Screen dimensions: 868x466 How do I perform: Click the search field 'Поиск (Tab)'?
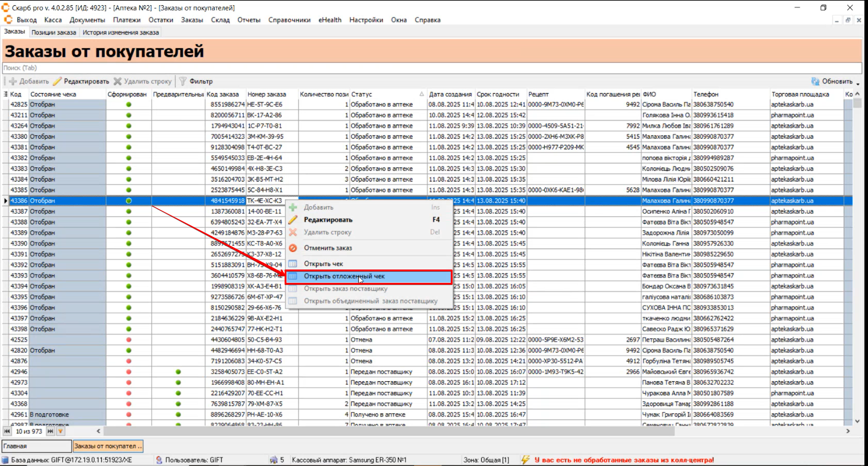pos(431,68)
